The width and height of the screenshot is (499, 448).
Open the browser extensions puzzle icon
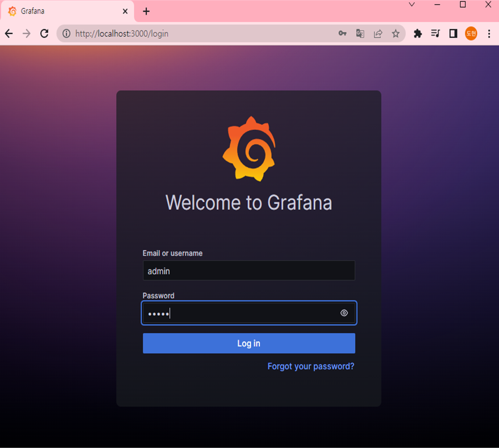[x=418, y=33]
